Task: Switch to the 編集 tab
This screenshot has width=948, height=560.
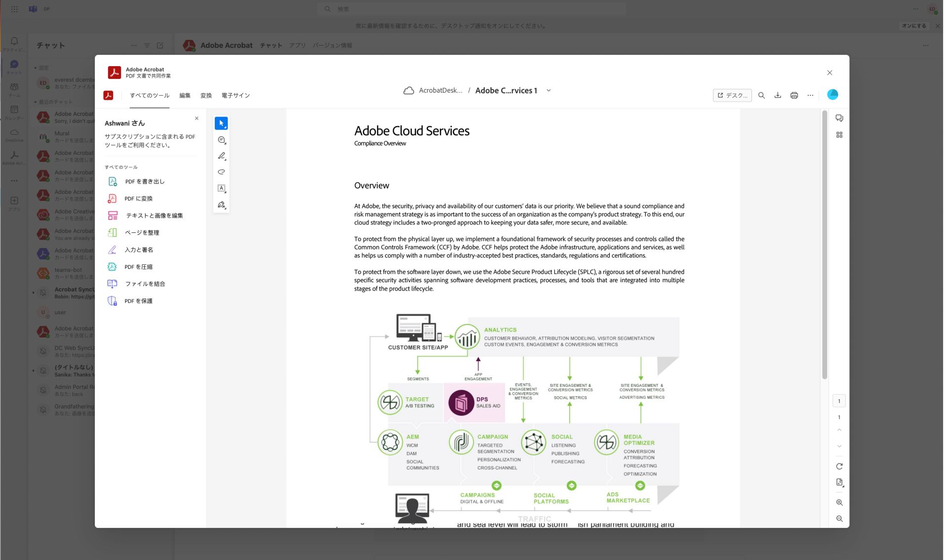Action: 185,96
